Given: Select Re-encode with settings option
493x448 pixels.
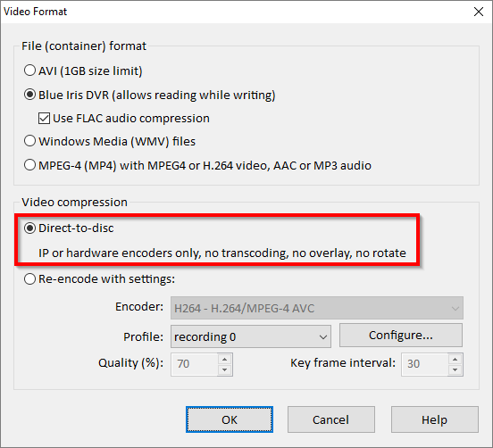Looking at the screenshot, I should pyautogui.click(x=99, y=279).
